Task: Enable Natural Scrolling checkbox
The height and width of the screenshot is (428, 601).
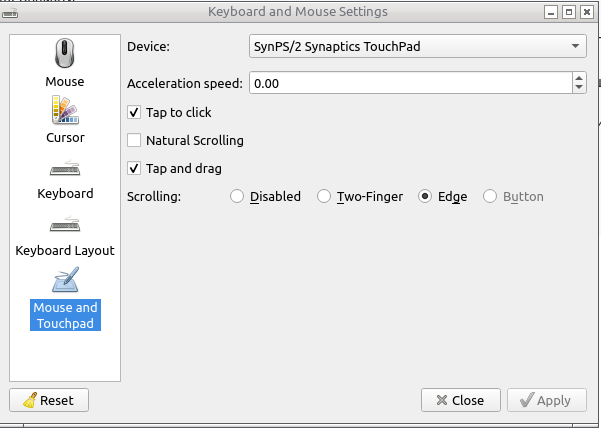Action: tap(135, 141)
